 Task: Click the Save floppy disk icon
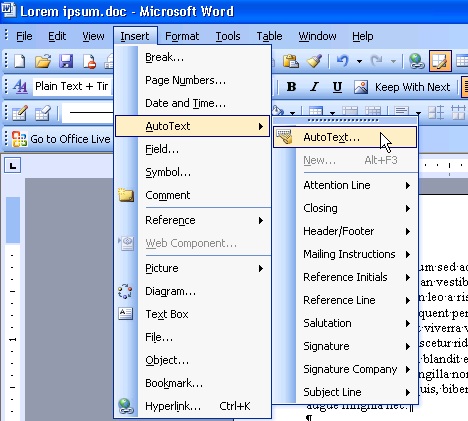66,61
